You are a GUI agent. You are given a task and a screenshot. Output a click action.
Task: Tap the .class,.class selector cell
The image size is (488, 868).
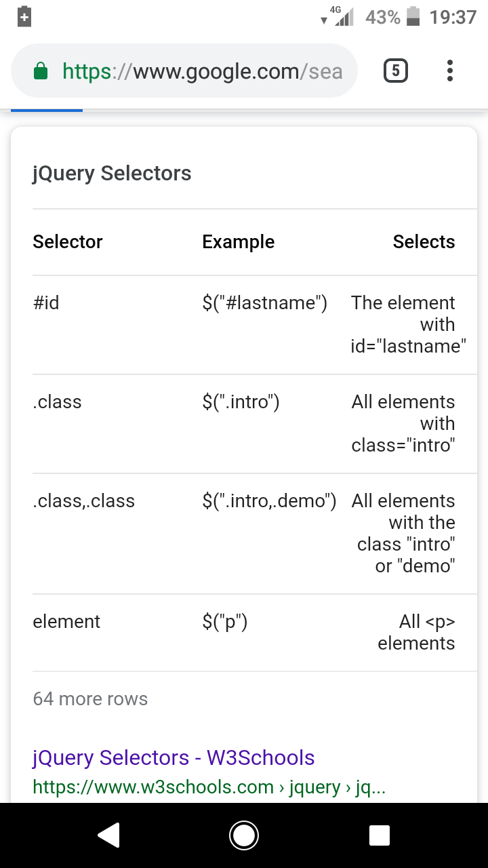point(84,501)
